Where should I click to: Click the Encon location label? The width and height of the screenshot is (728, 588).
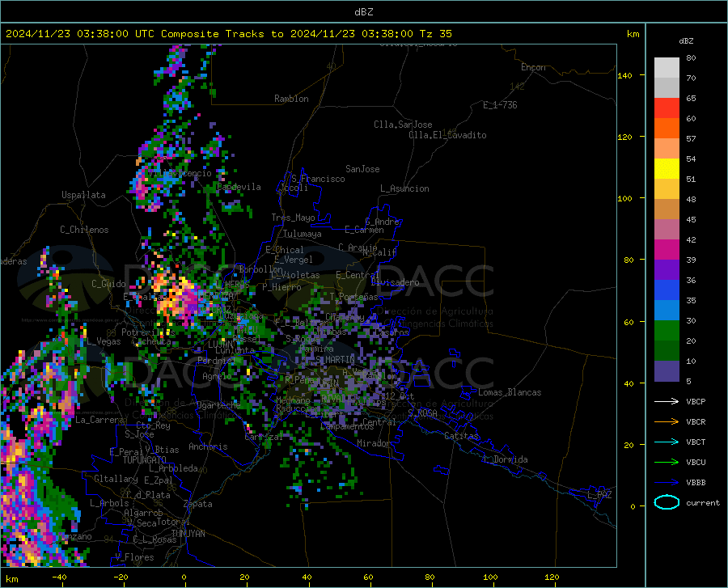(533, 67)
